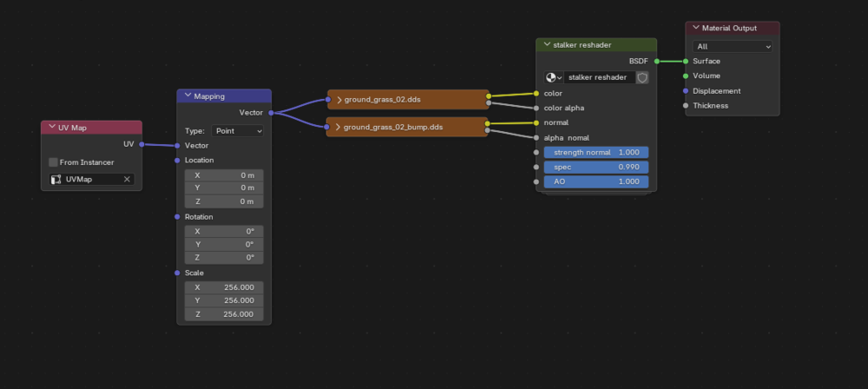Click Displacement socket on Material Output
The width and height of the screenshot is (868, 389).
pos(686,91)
